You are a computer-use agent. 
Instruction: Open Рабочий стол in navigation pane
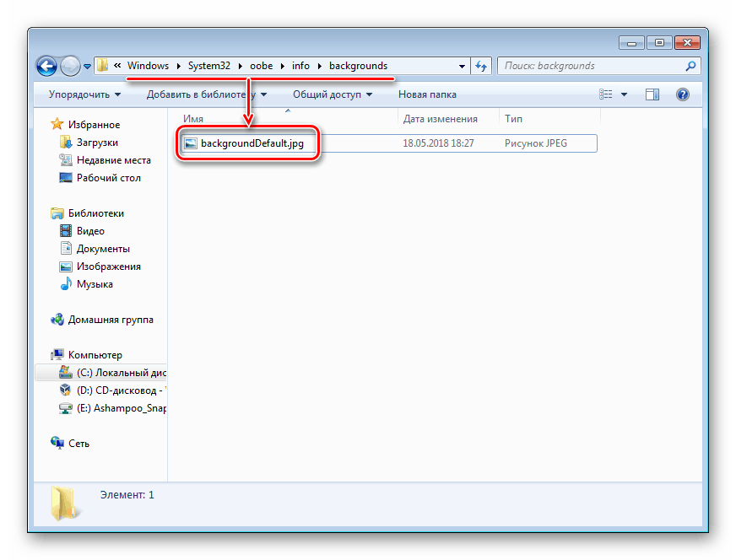pyautogui.click(x=108, y=178)
